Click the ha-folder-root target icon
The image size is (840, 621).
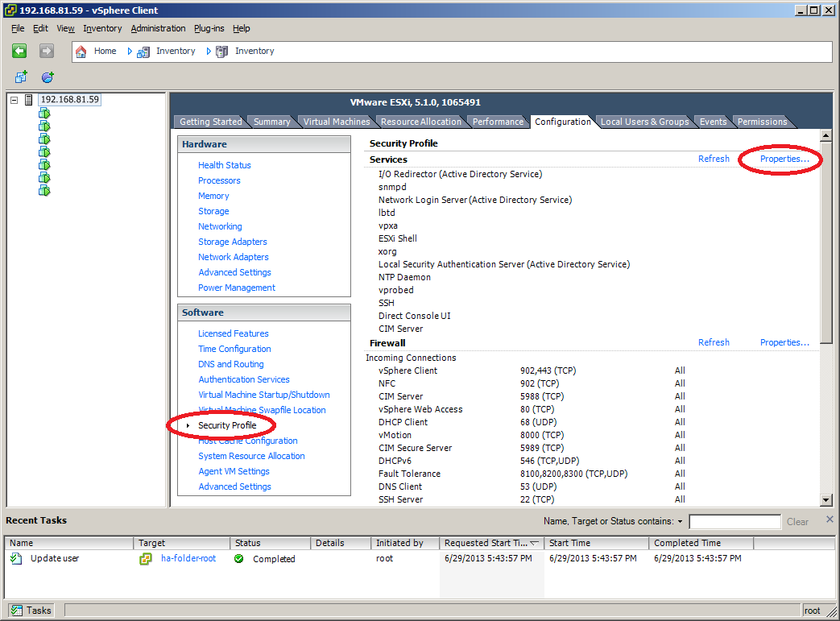click(x=146, y=559)
